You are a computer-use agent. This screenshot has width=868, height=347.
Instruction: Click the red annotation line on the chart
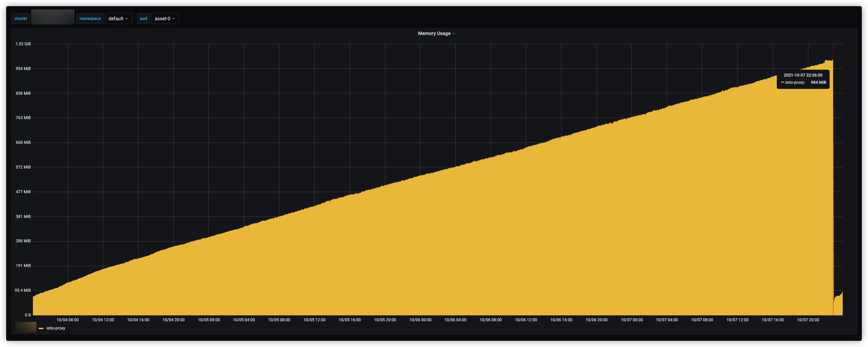[833, 172]
